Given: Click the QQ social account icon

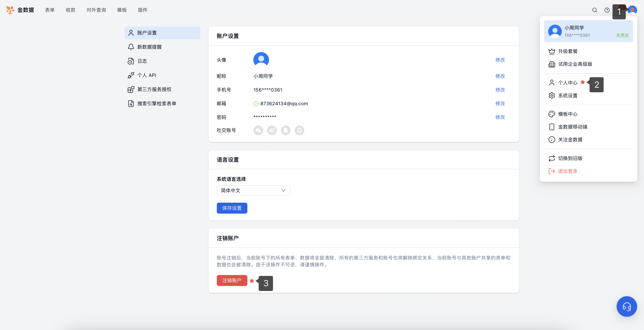Looking at the screenshot, I should (x=285, y=130).
